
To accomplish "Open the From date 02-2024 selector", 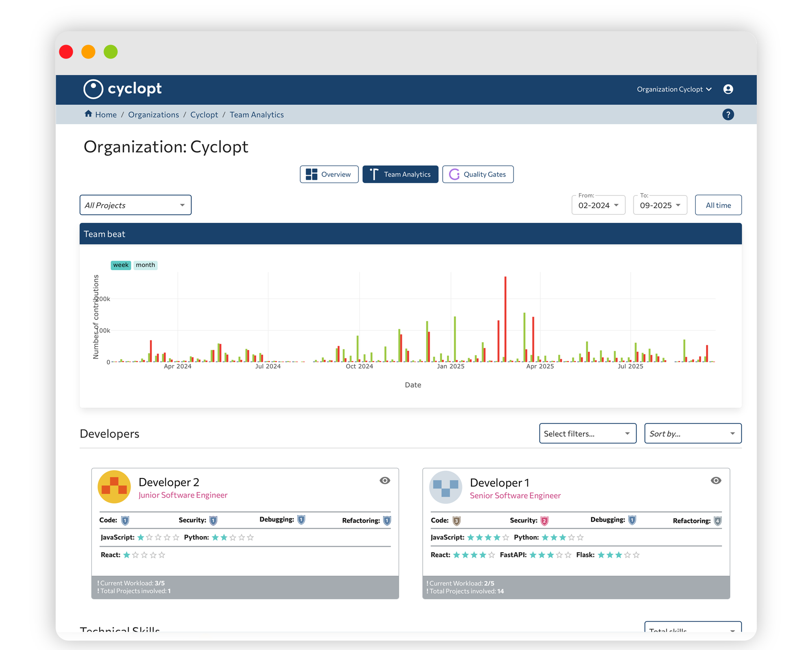I will [598, 205].
